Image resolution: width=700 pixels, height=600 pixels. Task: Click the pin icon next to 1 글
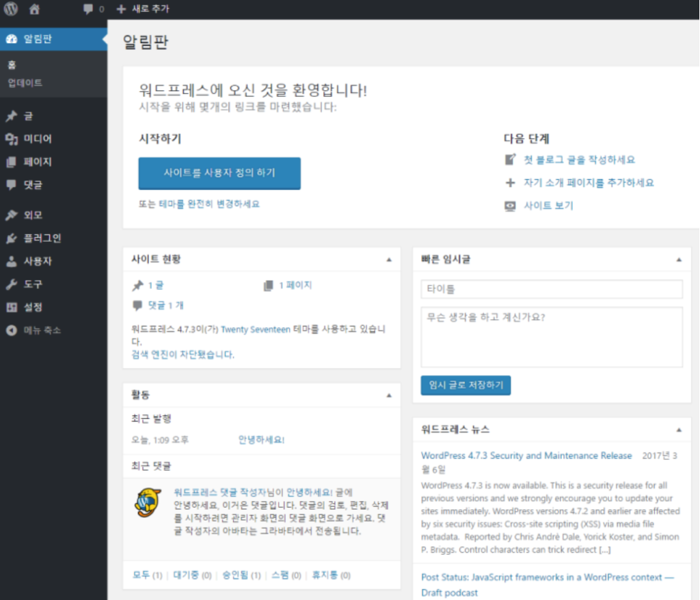pos(138,285)
